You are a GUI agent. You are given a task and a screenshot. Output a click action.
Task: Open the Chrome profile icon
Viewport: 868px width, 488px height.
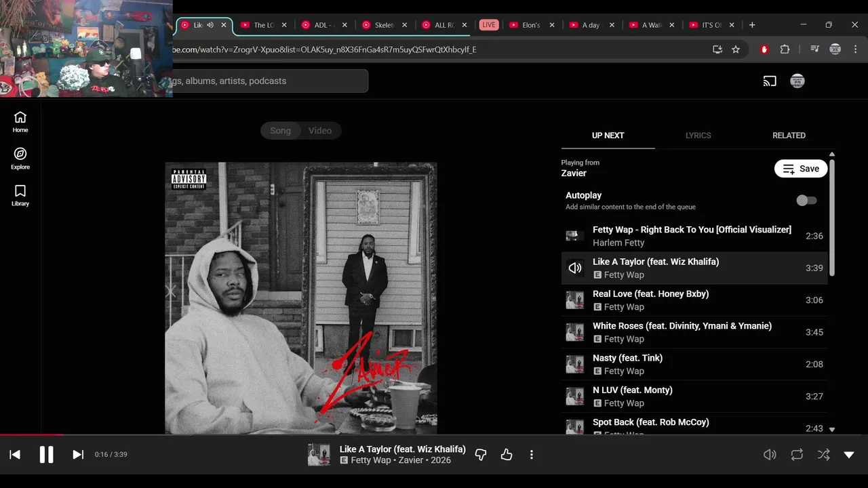coord(835,49)
